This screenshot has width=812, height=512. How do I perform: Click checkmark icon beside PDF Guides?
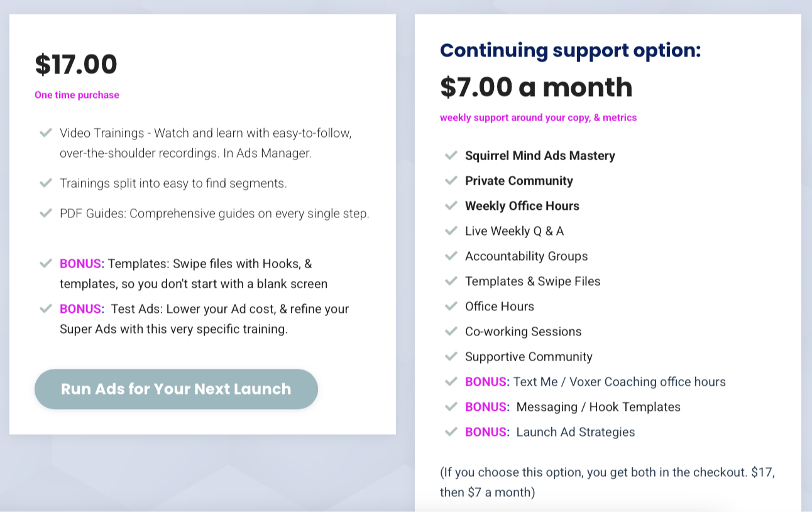pos(45,213)
